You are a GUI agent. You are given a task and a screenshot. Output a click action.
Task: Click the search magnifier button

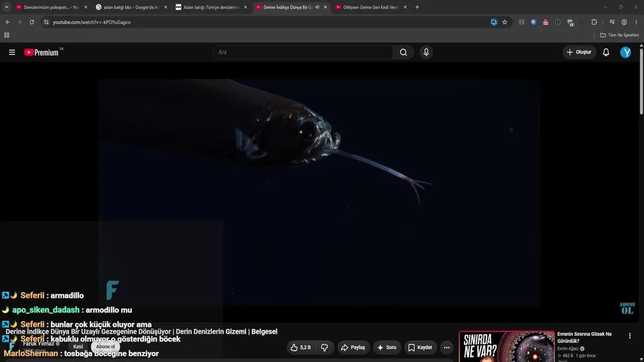(404, 52)
